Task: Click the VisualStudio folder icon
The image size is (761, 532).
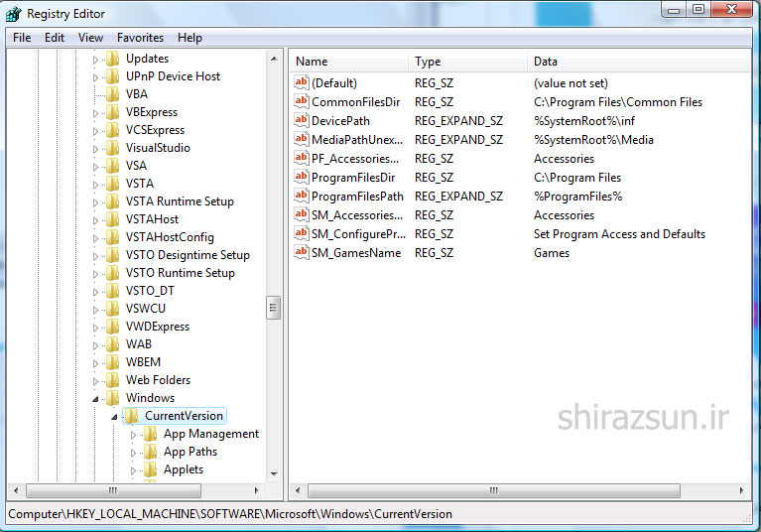Action: (x=113, y=148)
